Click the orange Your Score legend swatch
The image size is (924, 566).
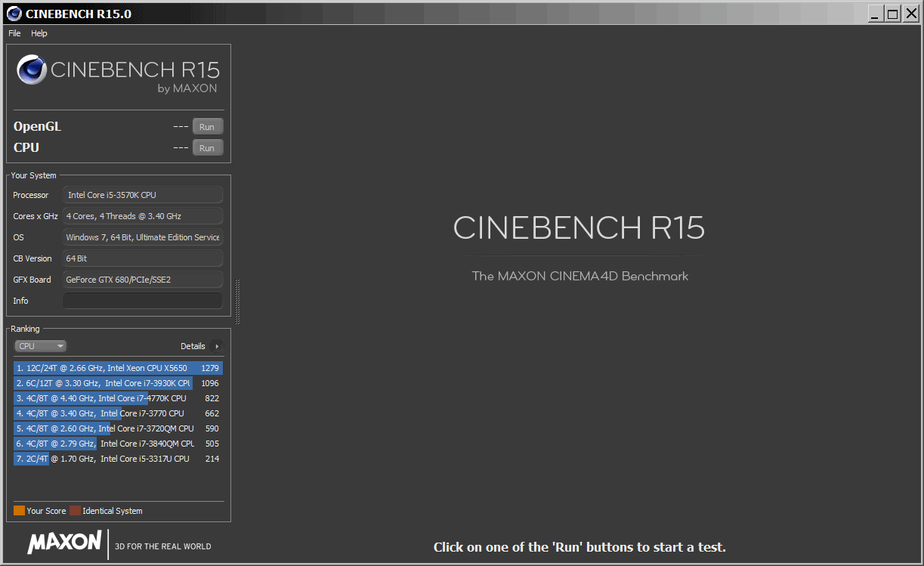pyautogui.click(x=19, y=511)
